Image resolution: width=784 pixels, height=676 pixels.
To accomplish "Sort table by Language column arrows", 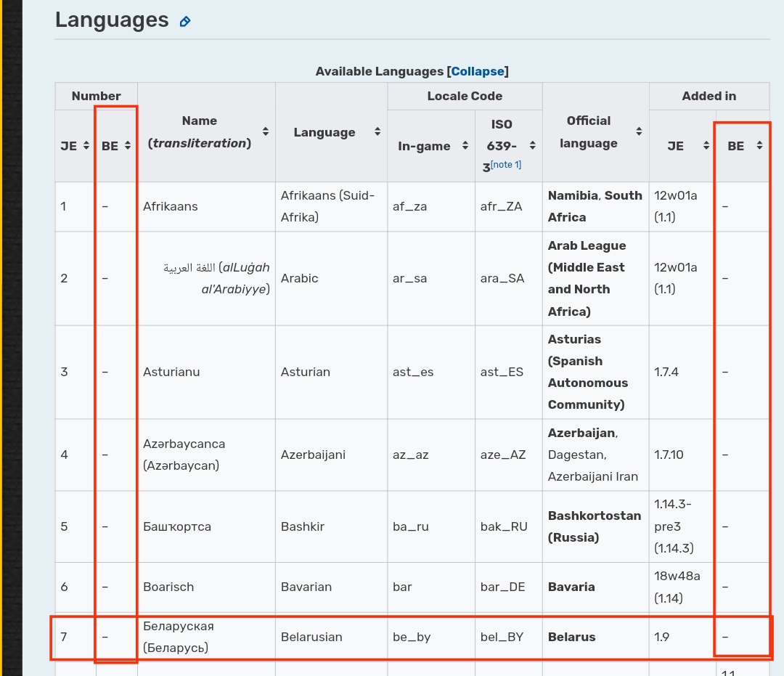I will click(x=377, y=132).
